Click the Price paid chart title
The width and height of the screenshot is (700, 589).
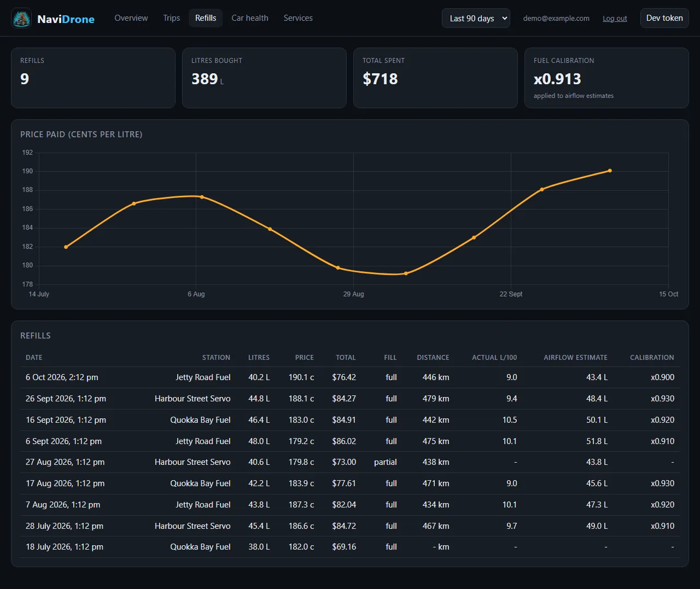[x=81, y=135]
